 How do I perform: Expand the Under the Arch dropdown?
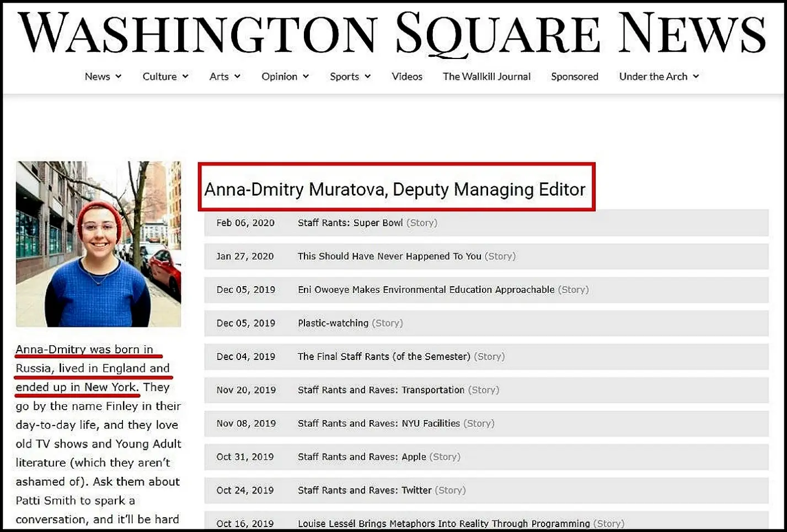click(658, 77)
